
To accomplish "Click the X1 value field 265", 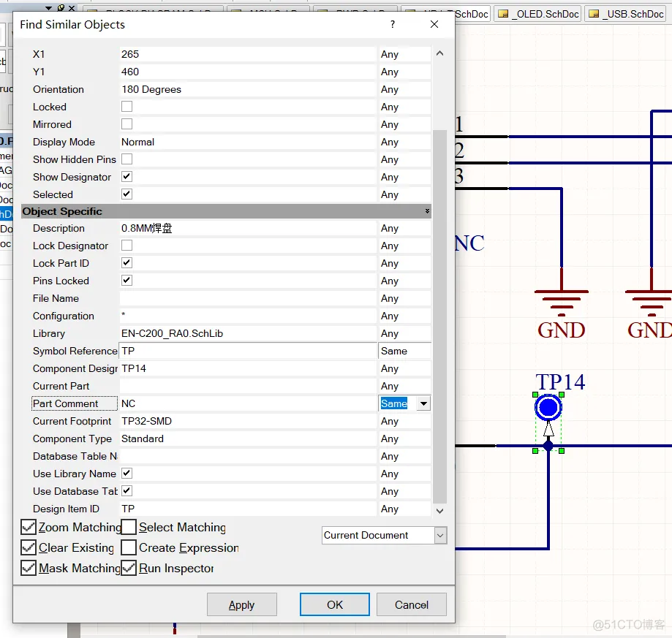I will [x=248, y=54].
